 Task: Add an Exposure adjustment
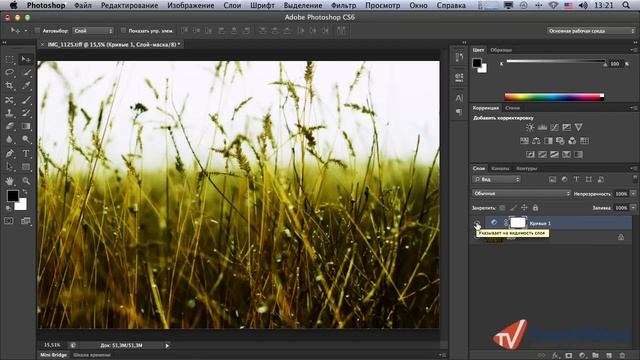567,127
